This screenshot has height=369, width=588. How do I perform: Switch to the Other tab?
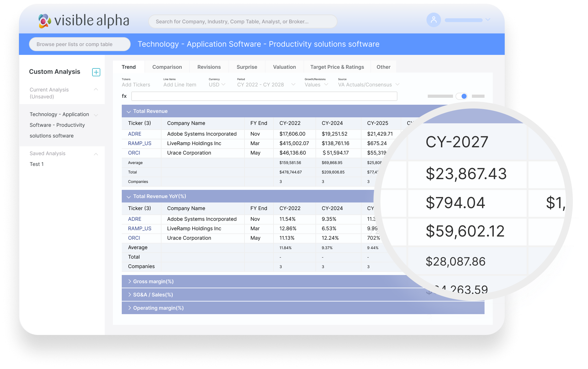[384, 67]
